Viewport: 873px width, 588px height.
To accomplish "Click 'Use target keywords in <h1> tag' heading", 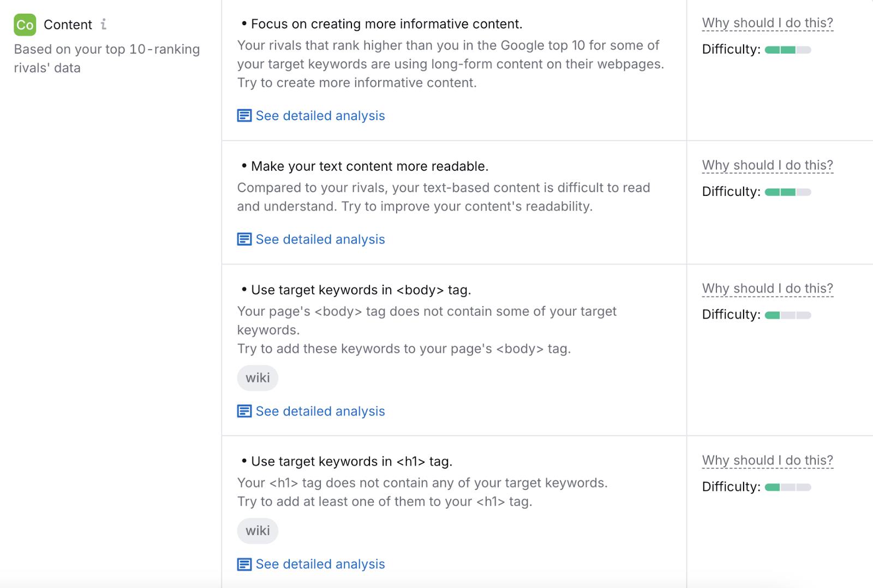I will point(351,461).
